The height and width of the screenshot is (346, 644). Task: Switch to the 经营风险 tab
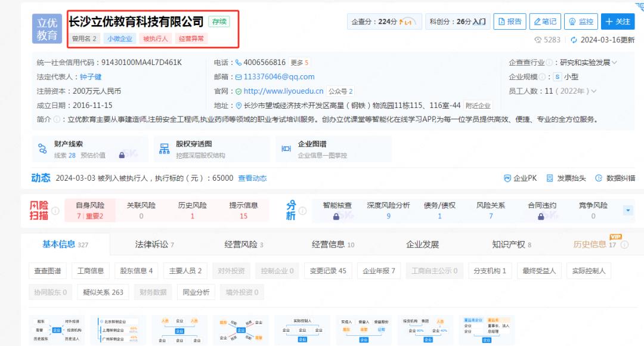[243, 245]
